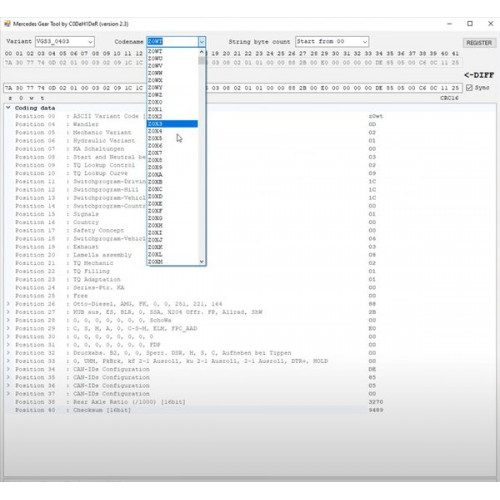Pick Z0WY in the codename list
The width and height of the screenshot is (500, 500).
click(172, 87)
